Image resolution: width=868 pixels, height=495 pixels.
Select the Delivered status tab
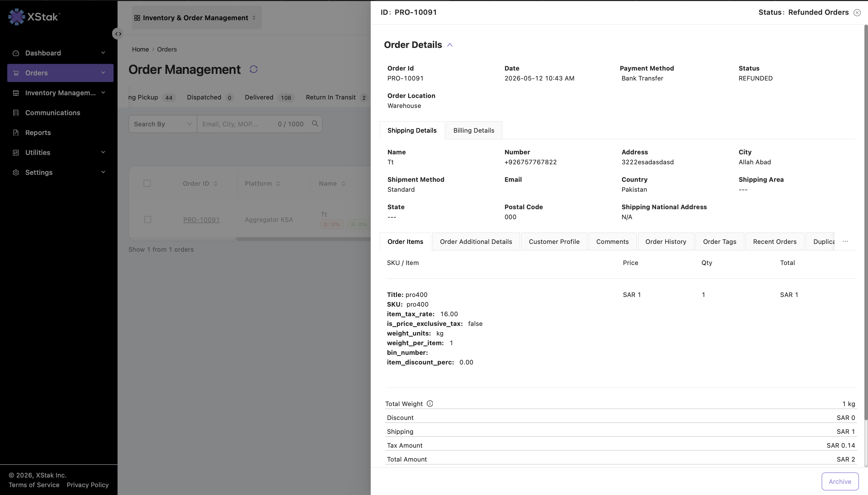(269, 97)
